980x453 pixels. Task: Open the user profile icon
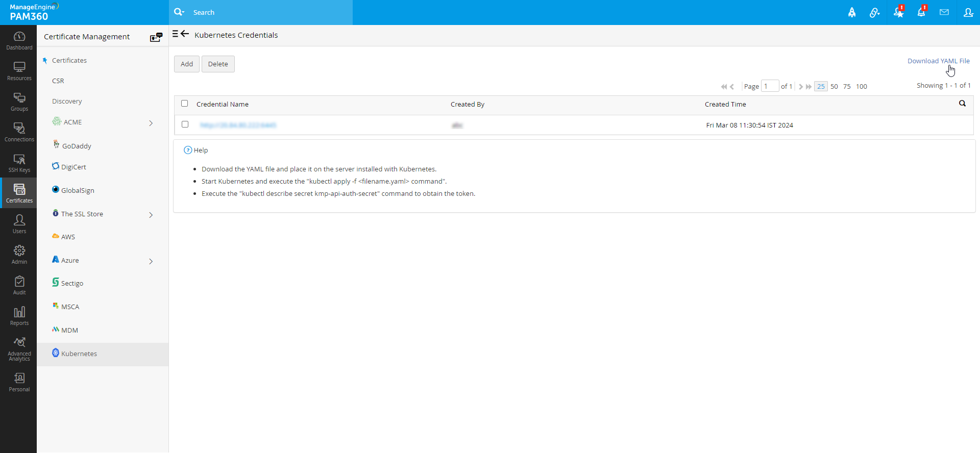point(968,13)
